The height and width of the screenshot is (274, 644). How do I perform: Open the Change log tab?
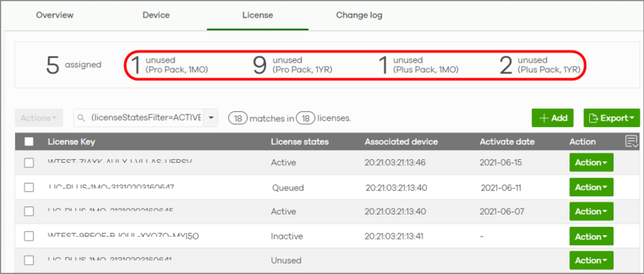tap(359, 15)
